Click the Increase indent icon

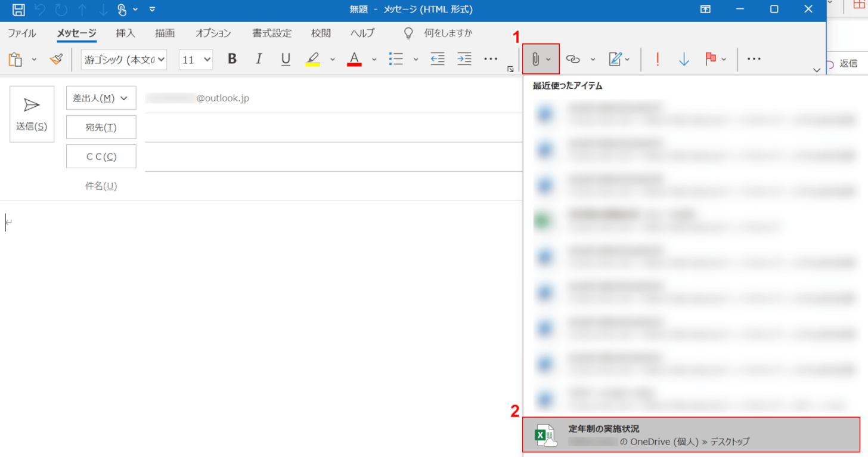pos(464,59)
